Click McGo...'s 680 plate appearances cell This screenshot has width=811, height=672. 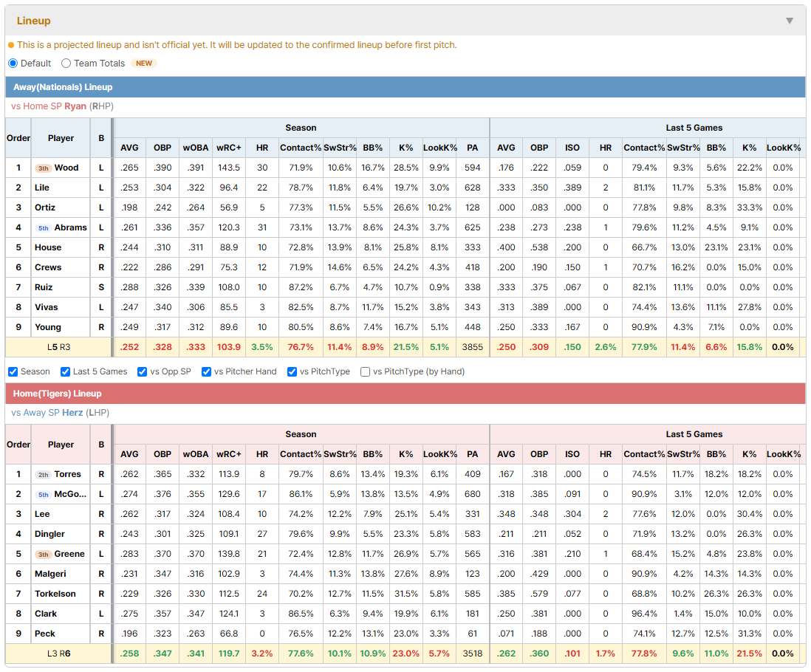click(472, 494)
